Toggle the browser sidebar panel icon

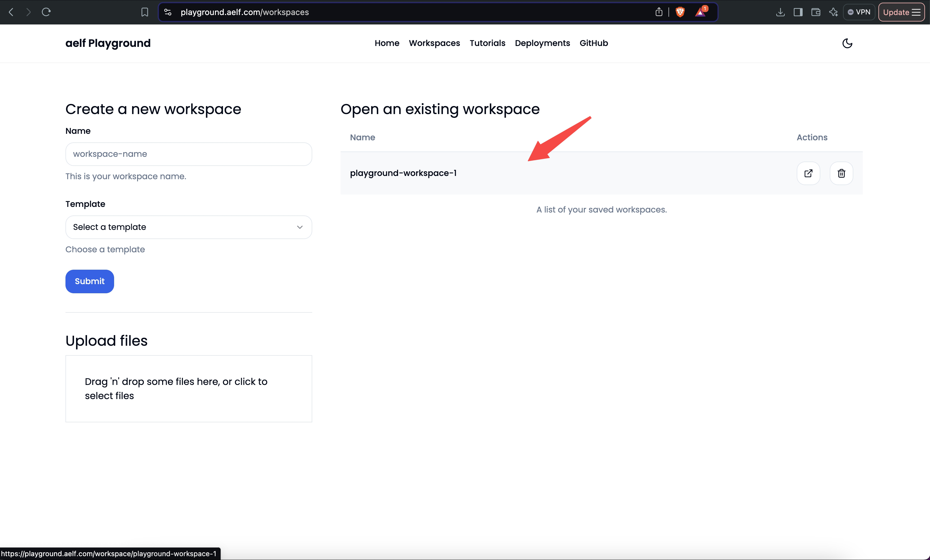(798, 12)
